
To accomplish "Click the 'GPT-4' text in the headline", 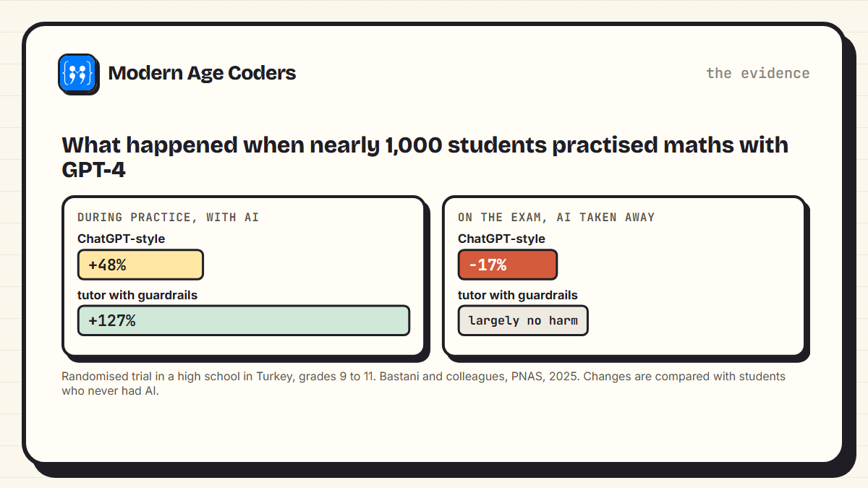I will (x=94, y=169).
